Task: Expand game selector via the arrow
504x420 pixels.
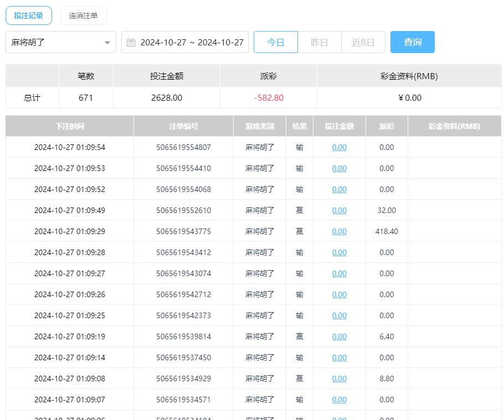Action: tap(107, 43)
